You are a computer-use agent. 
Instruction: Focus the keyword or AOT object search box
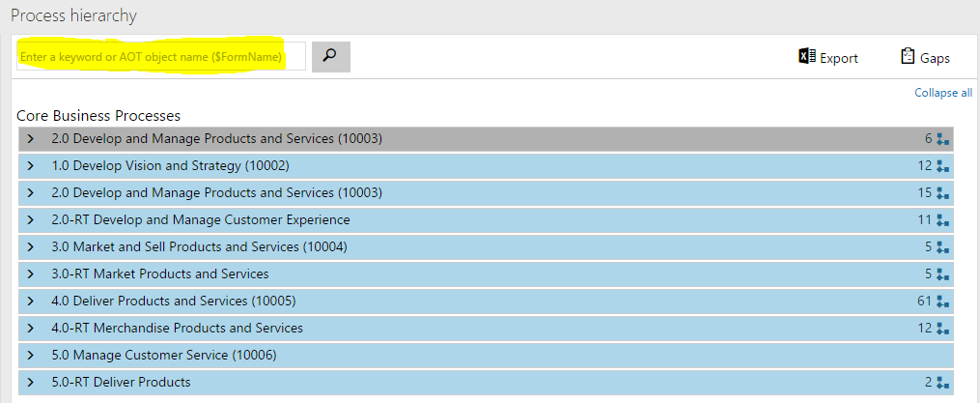click(161, 57)
